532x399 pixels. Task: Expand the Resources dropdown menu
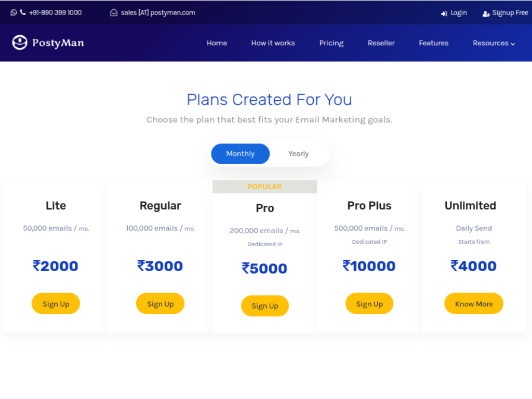pyautogui.click(x=494, y=43)
